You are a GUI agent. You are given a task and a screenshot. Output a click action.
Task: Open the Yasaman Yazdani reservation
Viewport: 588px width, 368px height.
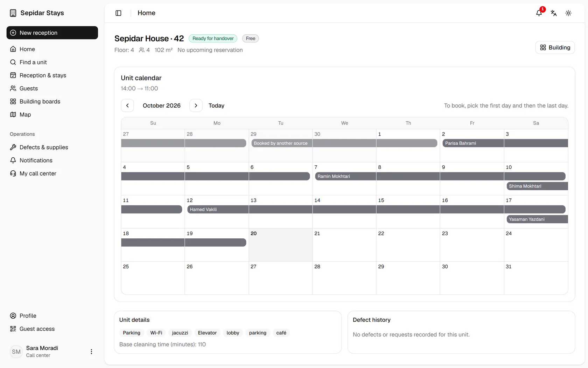(537, 219)
